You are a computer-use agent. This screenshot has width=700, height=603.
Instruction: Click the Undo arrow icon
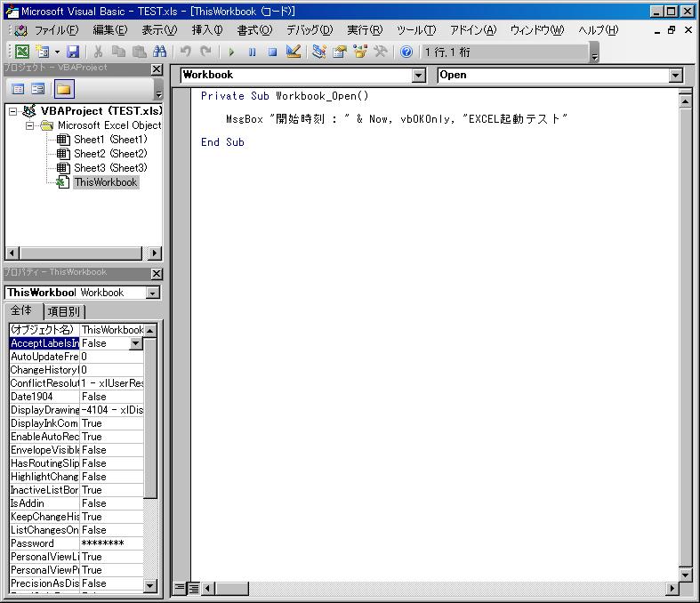[x=185, y=52]
